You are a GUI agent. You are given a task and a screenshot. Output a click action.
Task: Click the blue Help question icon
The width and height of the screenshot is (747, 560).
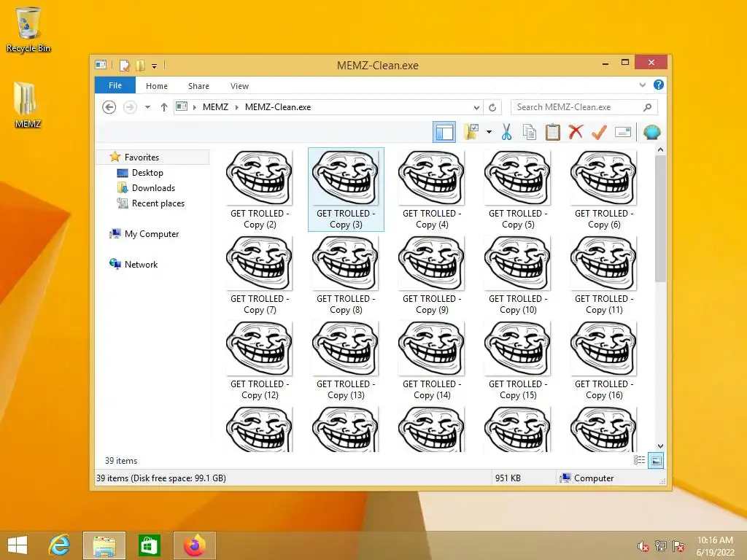(659, 85)
